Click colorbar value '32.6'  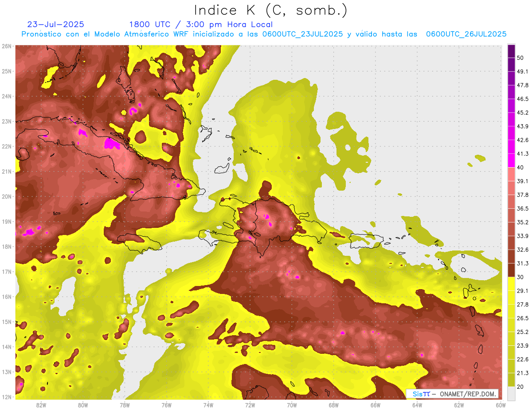coord(522,250)
